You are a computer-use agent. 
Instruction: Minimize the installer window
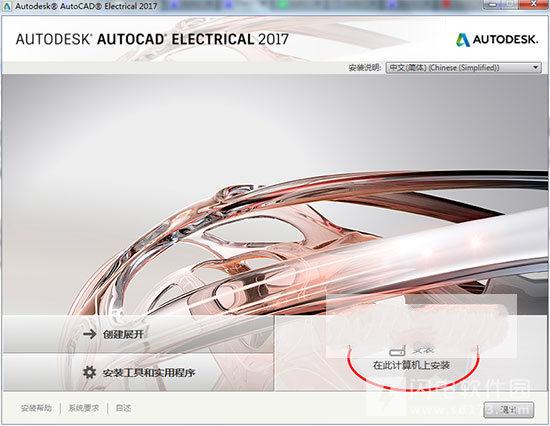click(x=492, y=4)
